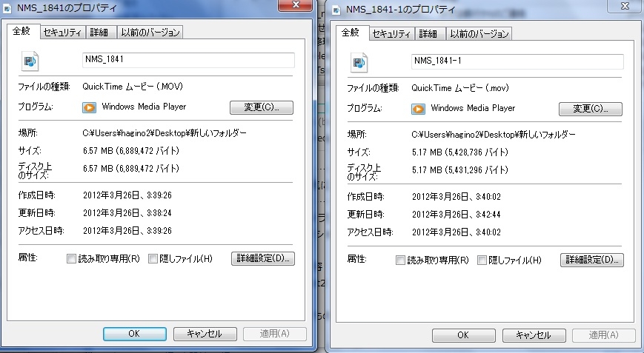Close the NMS_1841-1のプロパティ window

[625, 6]
